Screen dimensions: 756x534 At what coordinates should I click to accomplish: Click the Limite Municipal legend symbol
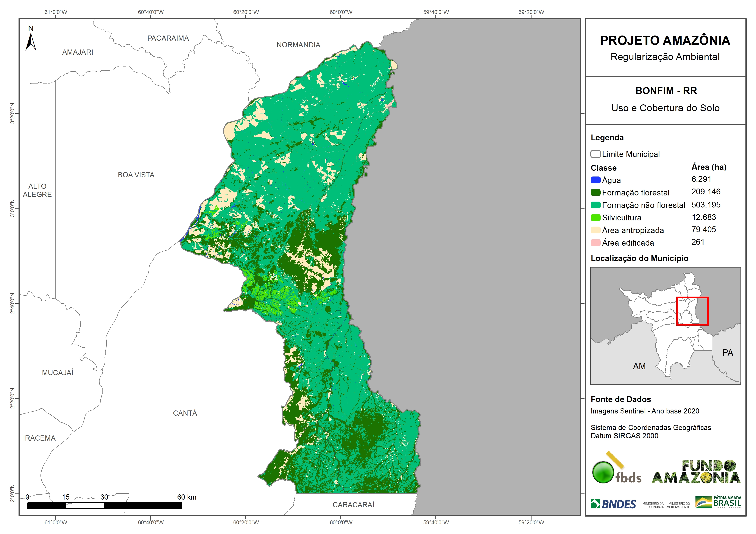tap(595, 154)
